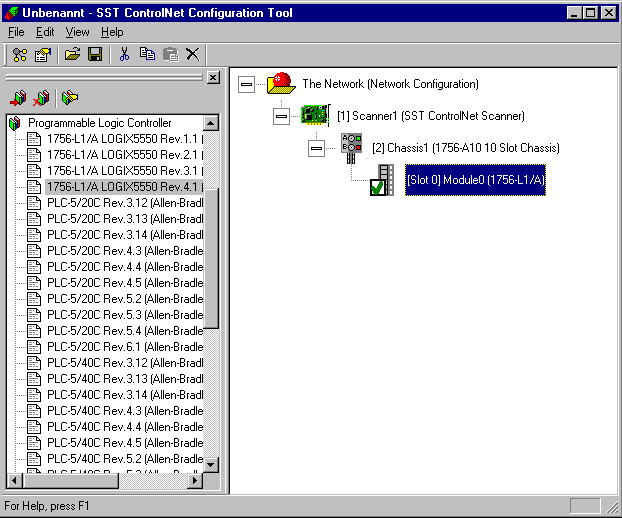Select PLC-5/20C Rev.3.13 entry

point(125,219)
